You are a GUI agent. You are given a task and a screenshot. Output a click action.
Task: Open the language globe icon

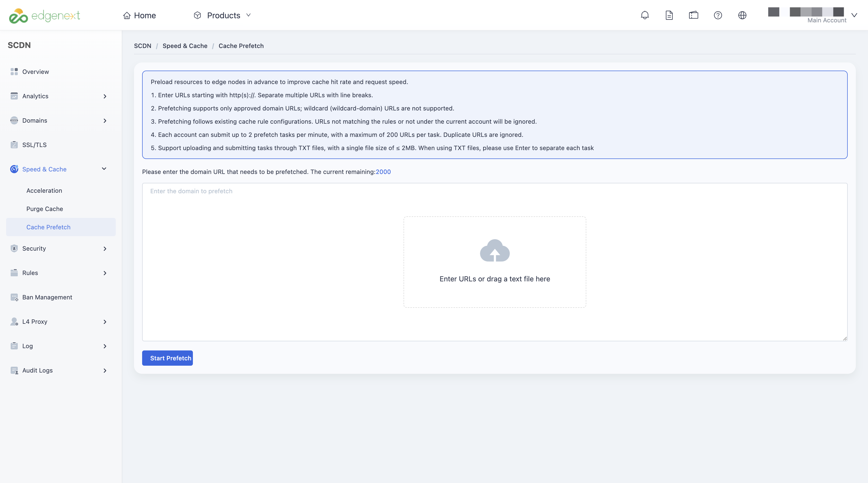coord(742,15)
